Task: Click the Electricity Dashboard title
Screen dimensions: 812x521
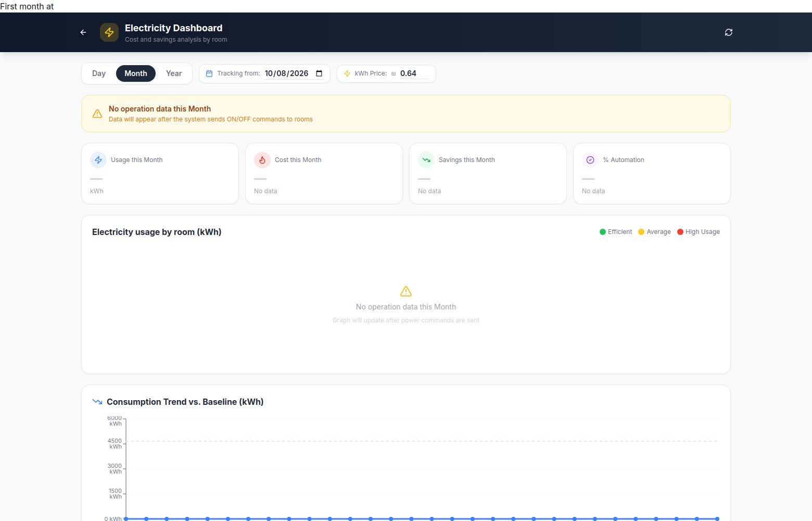Action: tap(174, 28)
